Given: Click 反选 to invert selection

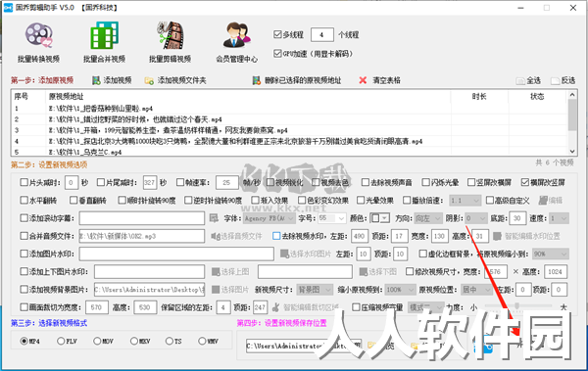Looking at the screenshot, I should point(563,80).
